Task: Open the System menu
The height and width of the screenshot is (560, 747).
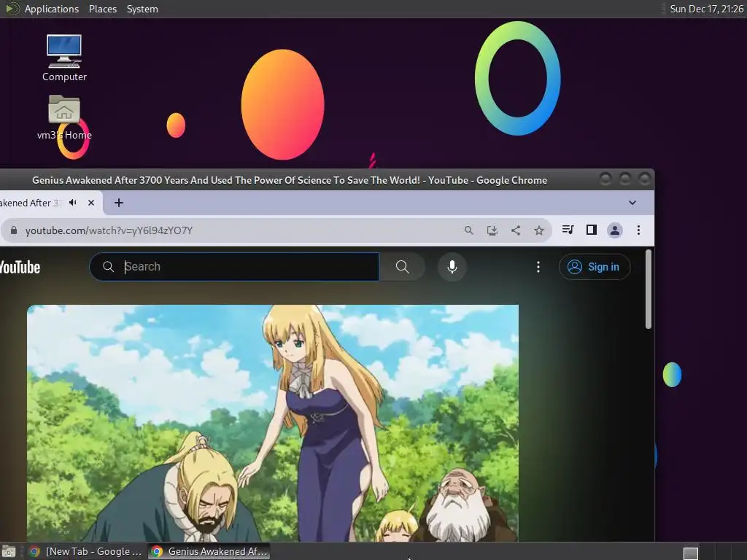Action: [x=142, y=9]
